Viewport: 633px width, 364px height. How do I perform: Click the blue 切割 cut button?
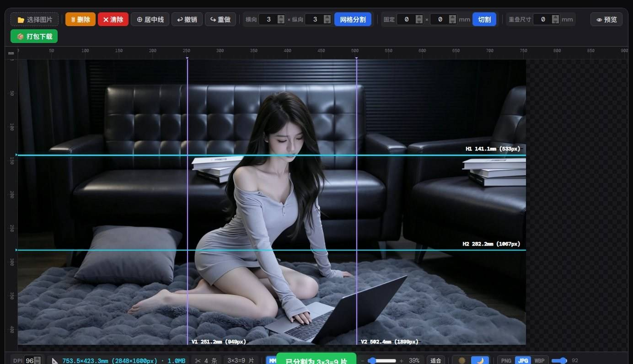click(x=484, y=20)
